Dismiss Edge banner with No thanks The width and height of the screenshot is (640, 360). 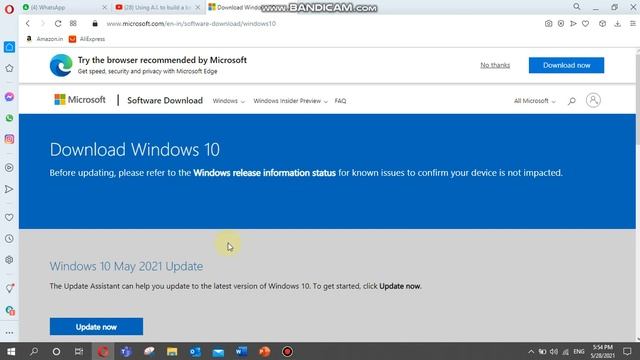click(x=495, y=65)
